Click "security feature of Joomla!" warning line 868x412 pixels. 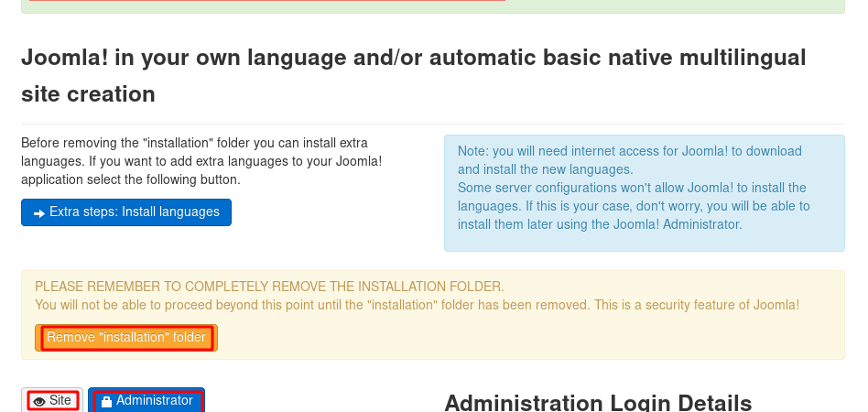(417, 305)
